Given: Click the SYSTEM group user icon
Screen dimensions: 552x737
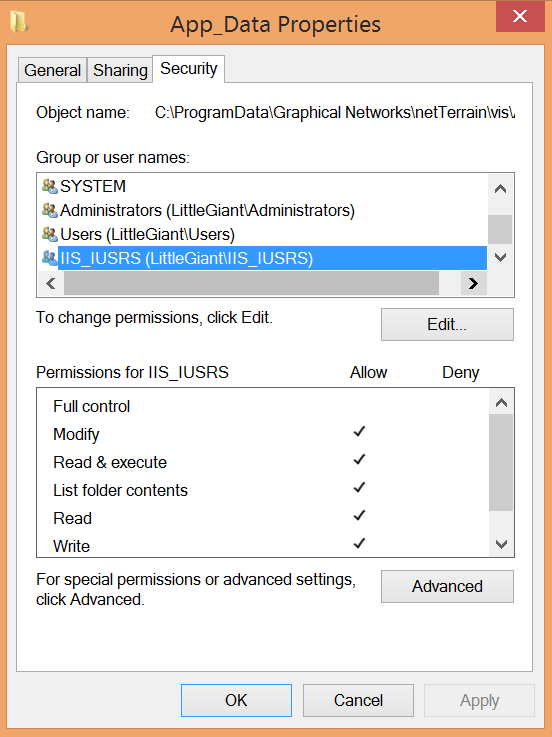Looking at the screenshot, I should point(50,186).
